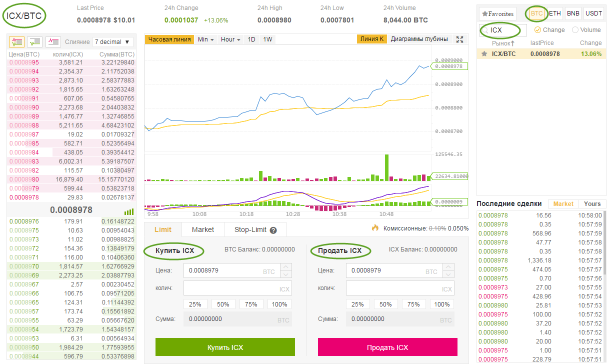Select the Change radio option
Viewport: 607px width, 364px height.
coord(538,30)
